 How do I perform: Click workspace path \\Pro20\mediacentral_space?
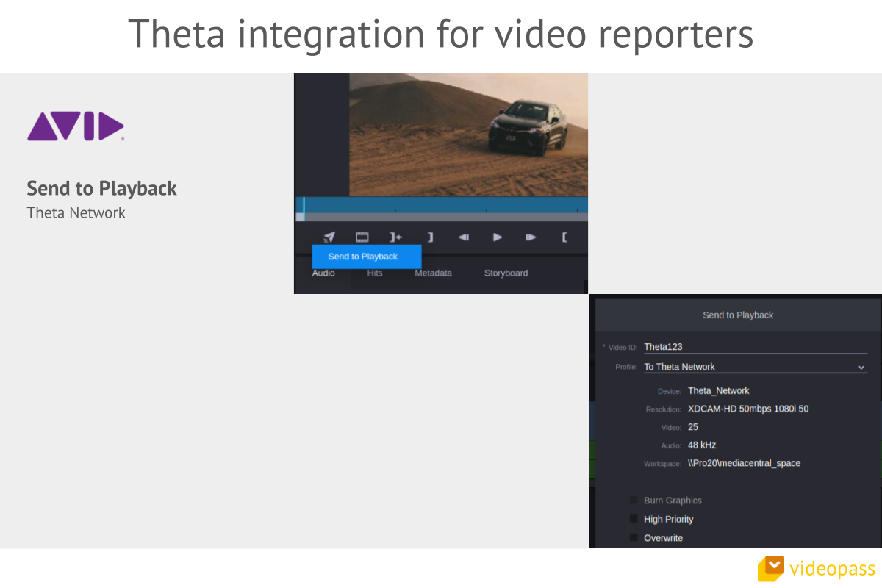tap(745, 463)
